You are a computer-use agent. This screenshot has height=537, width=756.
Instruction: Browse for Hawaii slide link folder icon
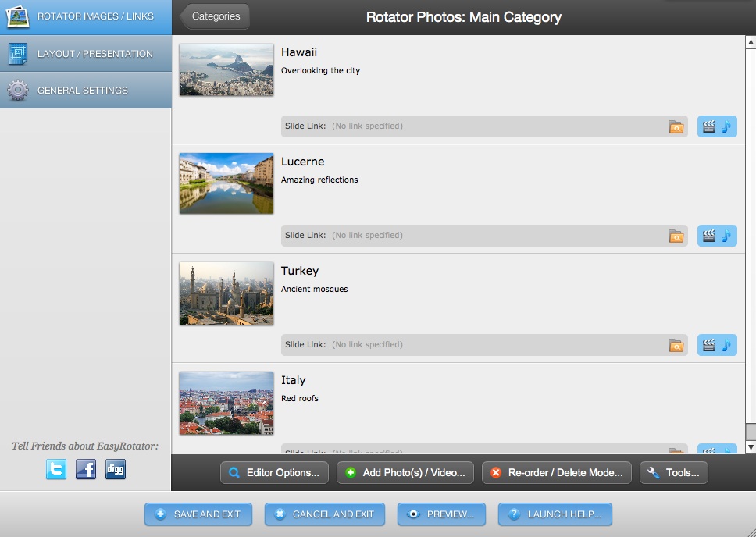click(676, 126)
